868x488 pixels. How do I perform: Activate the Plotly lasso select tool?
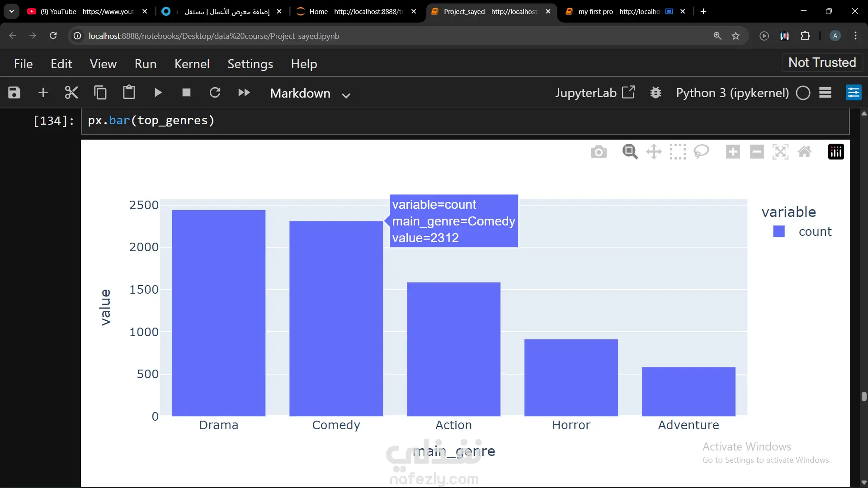coord(701,152)
